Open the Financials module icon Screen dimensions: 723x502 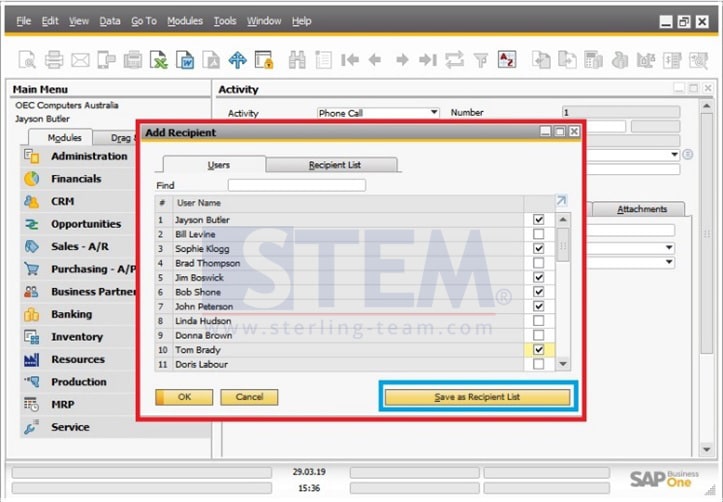coord(31,179)
